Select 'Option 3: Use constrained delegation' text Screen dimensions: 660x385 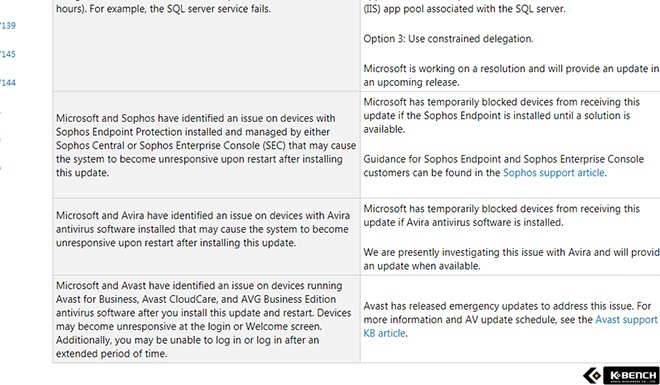(448, 39)
